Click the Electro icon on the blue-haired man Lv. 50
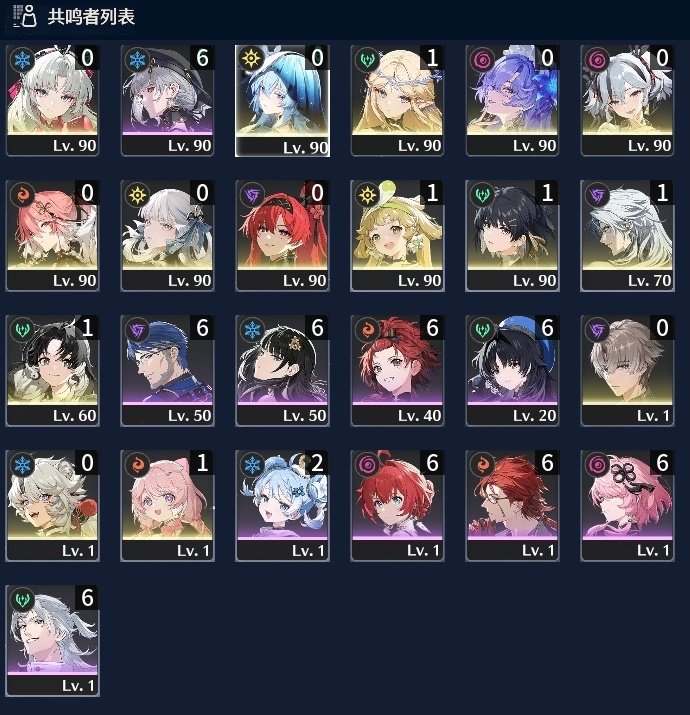 tap(137, 329)
